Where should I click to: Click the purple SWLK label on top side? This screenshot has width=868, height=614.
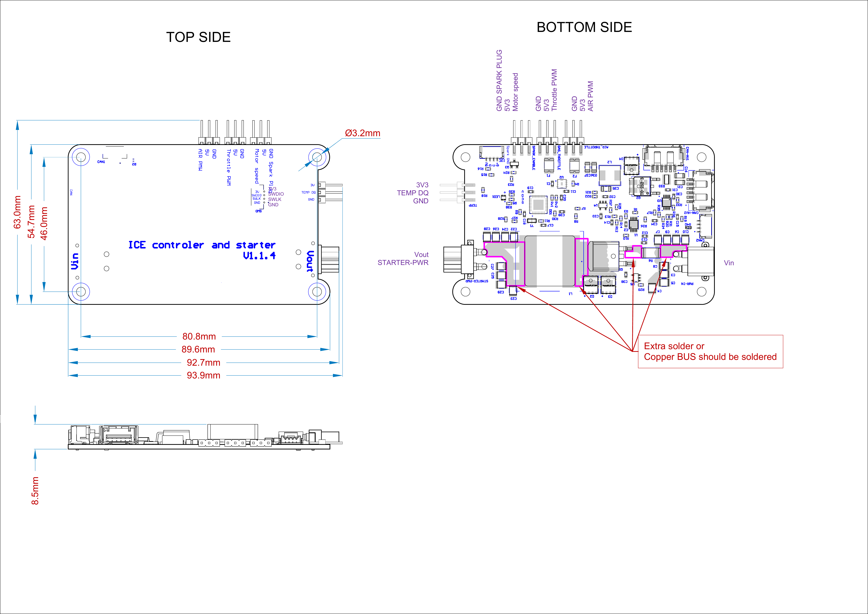click(x=275, y=199)
